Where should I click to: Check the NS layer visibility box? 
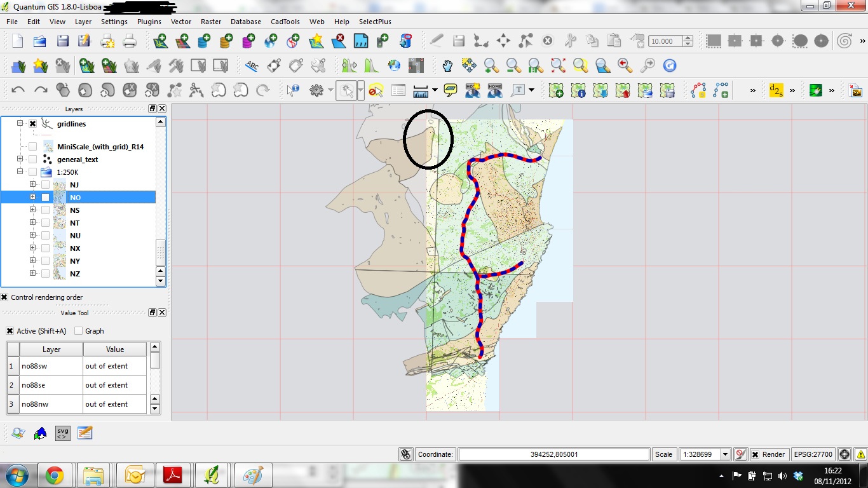[x=45, y=210]
